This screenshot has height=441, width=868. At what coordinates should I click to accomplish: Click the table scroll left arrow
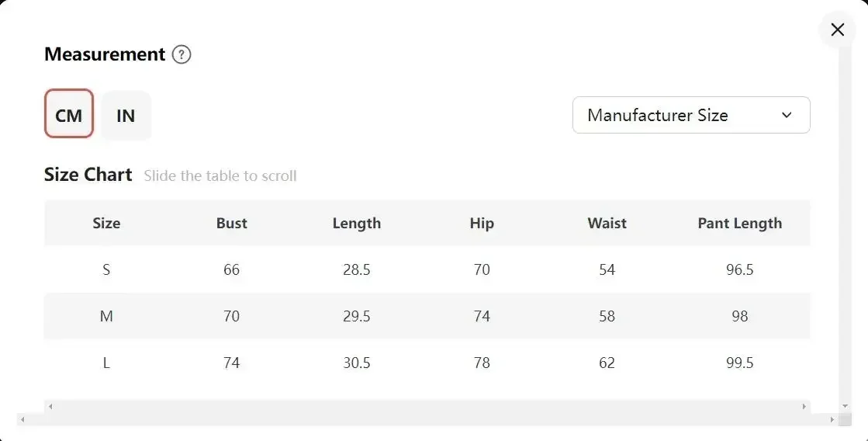point(50,406)
